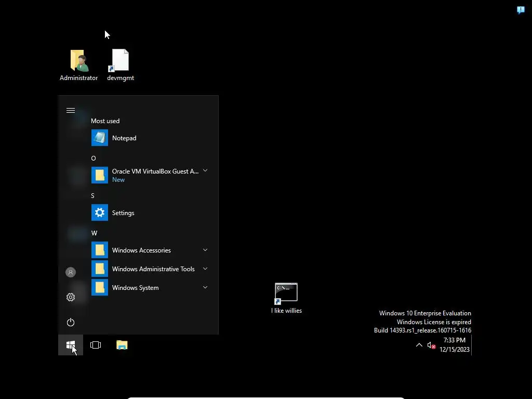Open Settings from the Start sidebar gear
The height and width of the screenshot is (399, 532).
71,297
